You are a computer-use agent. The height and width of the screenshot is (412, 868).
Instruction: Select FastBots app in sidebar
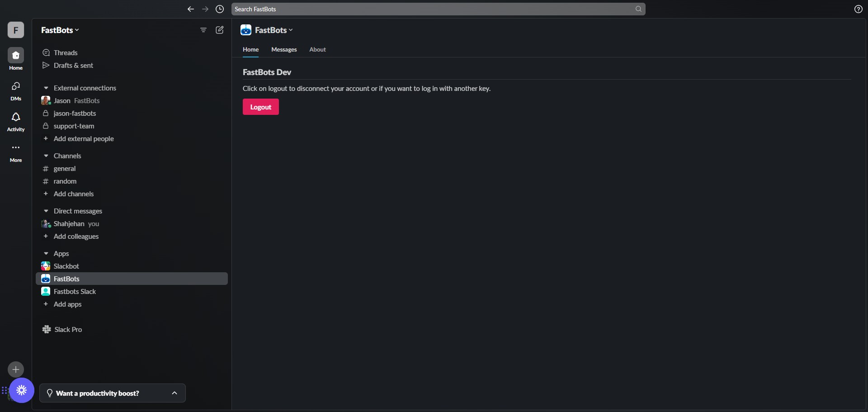pyautogui.click(x=132, y=279)
